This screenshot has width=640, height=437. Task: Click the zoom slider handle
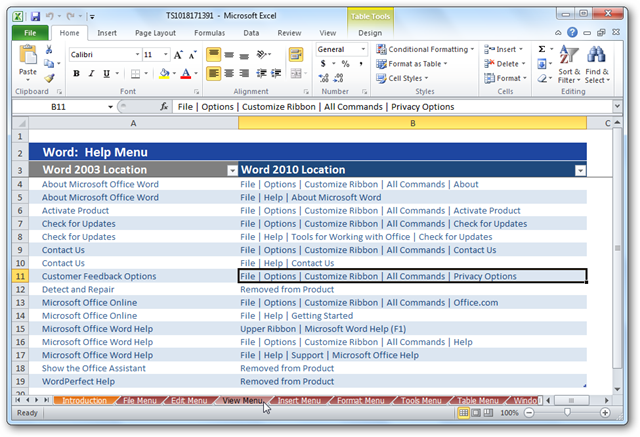567,413
